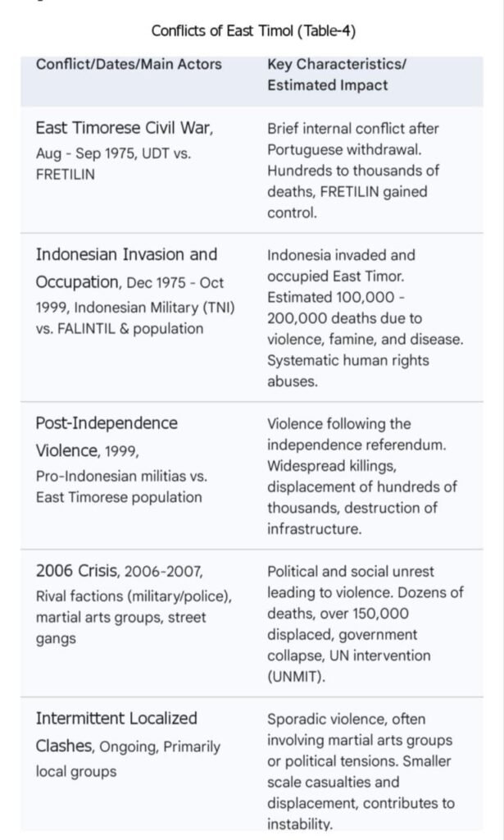504x840 pixels.
Task: Click the table title "Conflicts of East Timol (Table-4)"
Action: click(x=253, y=31)
